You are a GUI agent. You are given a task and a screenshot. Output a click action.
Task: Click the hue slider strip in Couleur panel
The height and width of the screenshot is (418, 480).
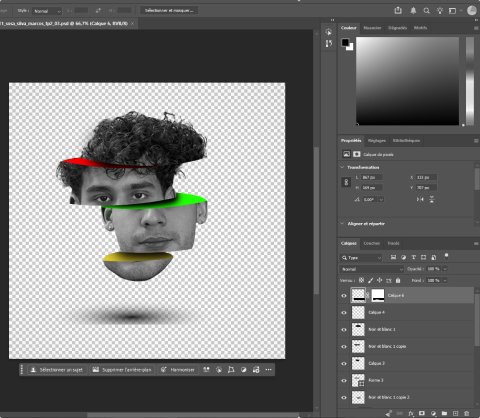click(470, 81)
